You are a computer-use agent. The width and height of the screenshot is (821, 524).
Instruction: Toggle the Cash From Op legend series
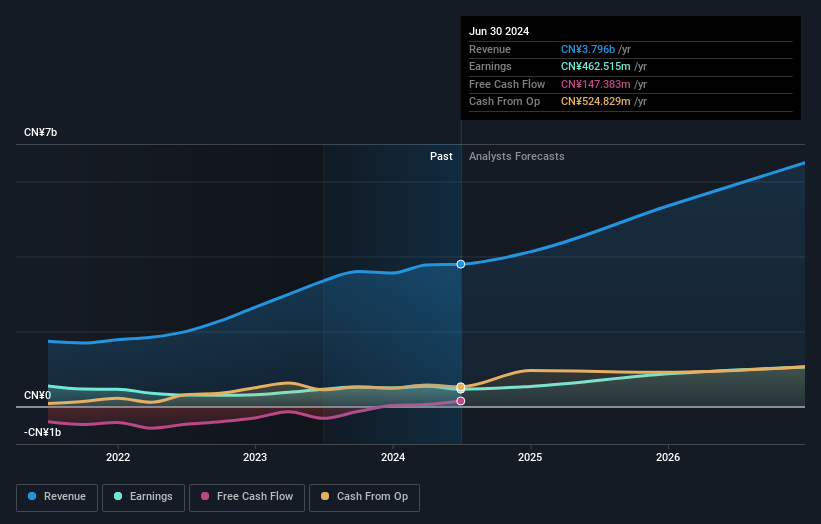coord(364,497)
